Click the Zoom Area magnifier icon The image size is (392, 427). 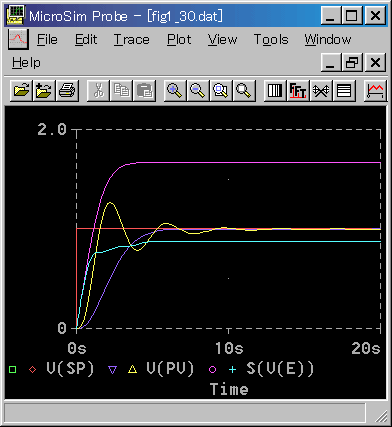tap(221, 90)
